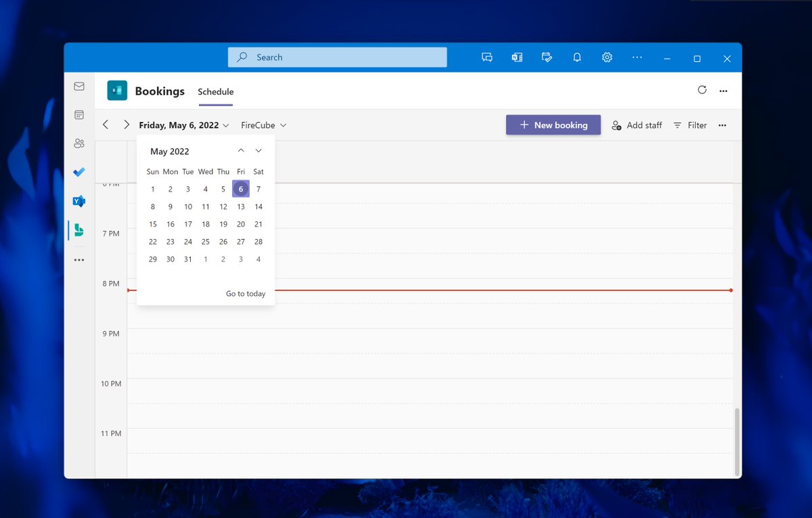Collapse the Friday, May 6, 2022 date dropdown
Screen dimensions: 812x518
coord(184,125)
